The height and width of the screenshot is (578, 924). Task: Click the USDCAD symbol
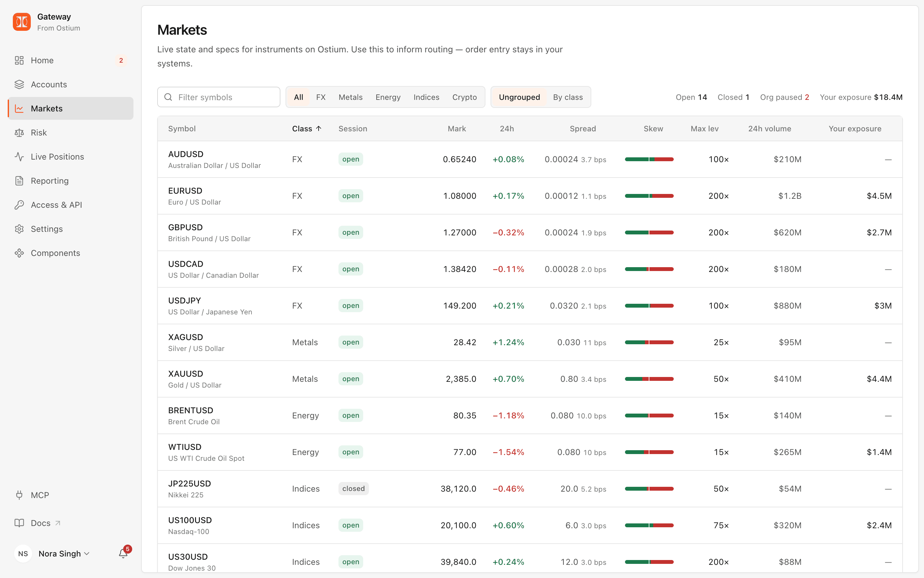tap(185, 264)
